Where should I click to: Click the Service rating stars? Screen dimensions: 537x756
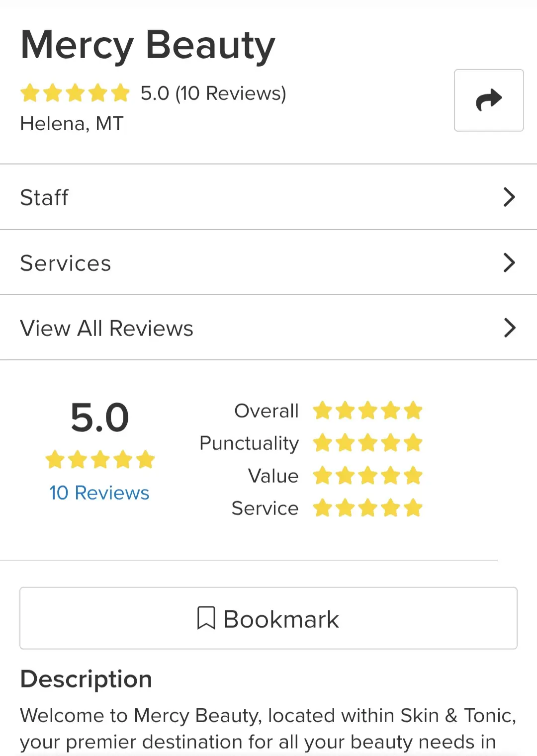tap(367, 508)
